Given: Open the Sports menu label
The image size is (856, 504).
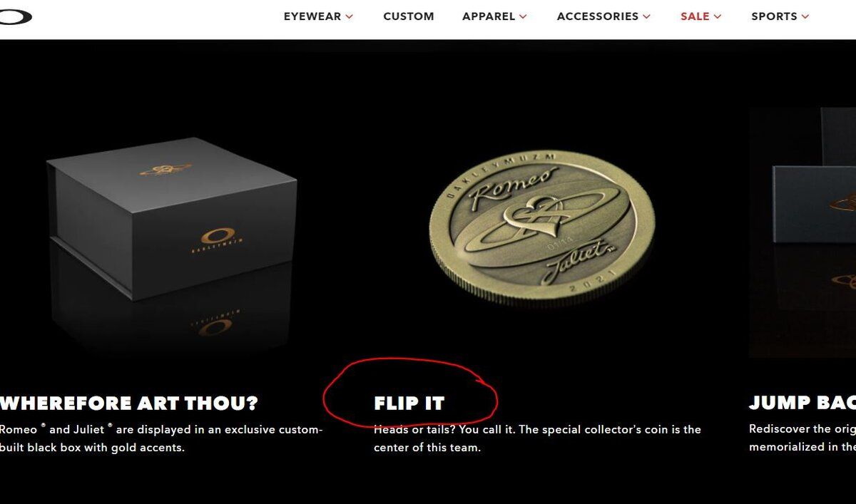Looking at the screenshot, I should pyautogui.click(x=774, y=16).
